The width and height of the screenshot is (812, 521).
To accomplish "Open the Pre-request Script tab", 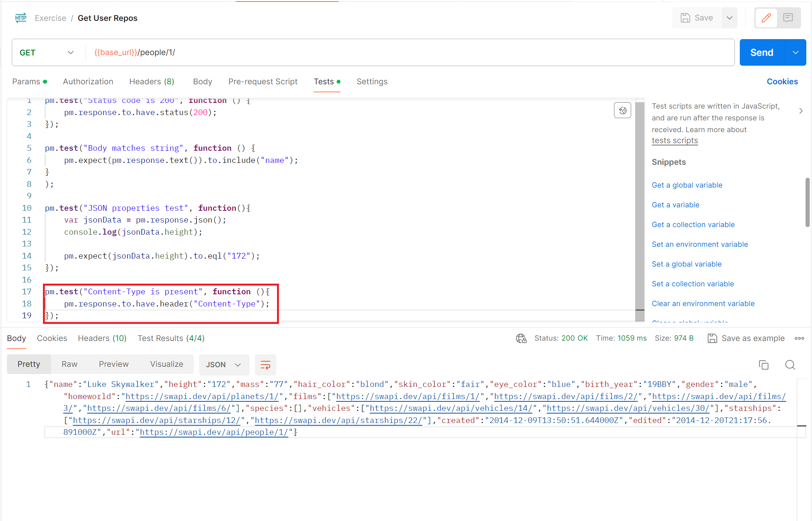I will pos(263,82).
